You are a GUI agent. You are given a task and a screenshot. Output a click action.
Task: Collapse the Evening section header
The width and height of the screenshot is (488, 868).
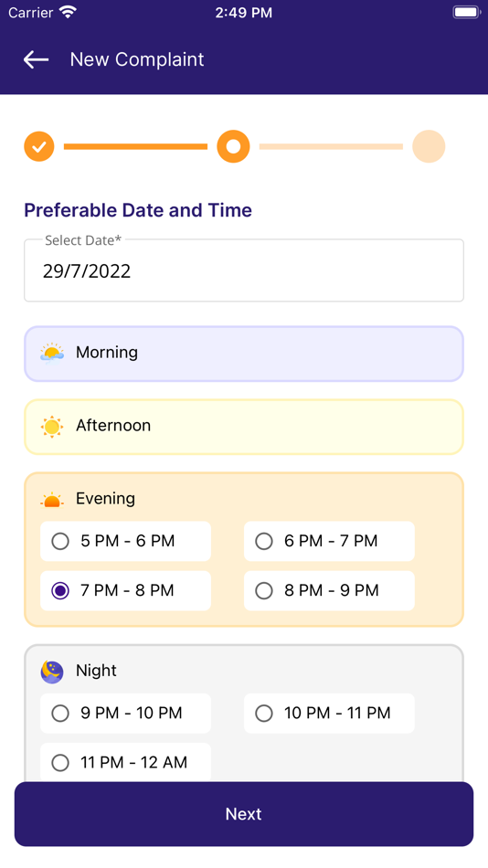[244, 499]
